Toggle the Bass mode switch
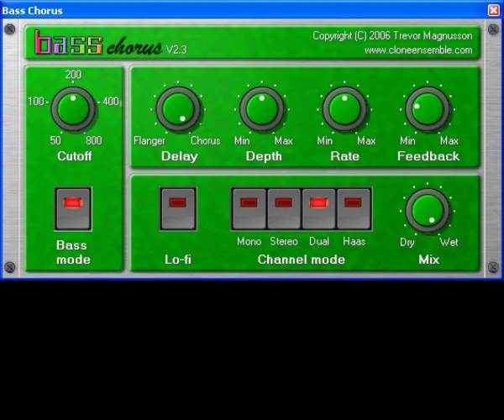 pyautogui.click(x=73, y=209)
